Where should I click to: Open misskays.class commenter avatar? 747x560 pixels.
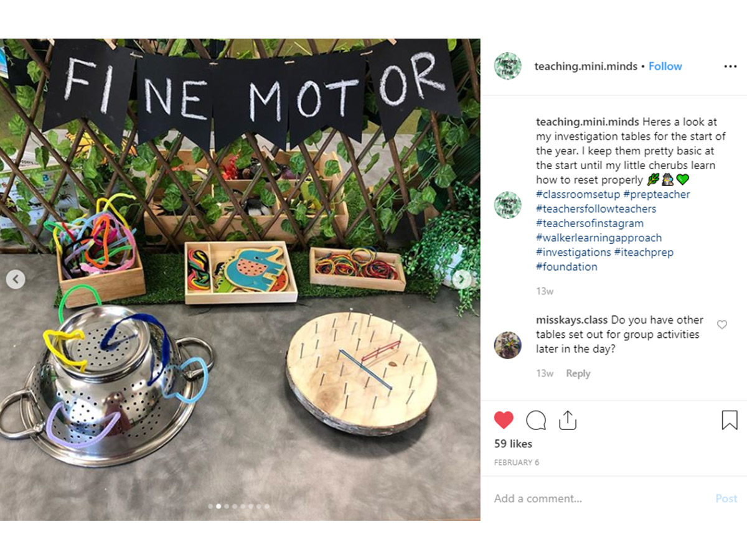pos(508,345)
